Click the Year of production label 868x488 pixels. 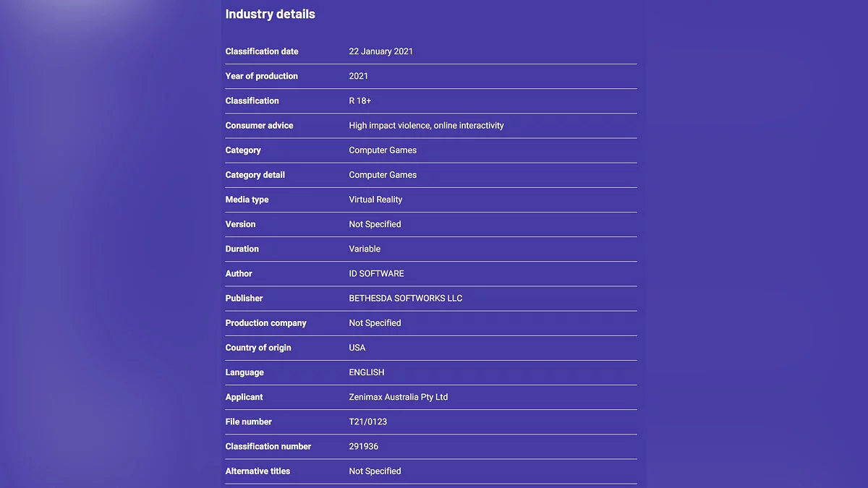point(261,77)
